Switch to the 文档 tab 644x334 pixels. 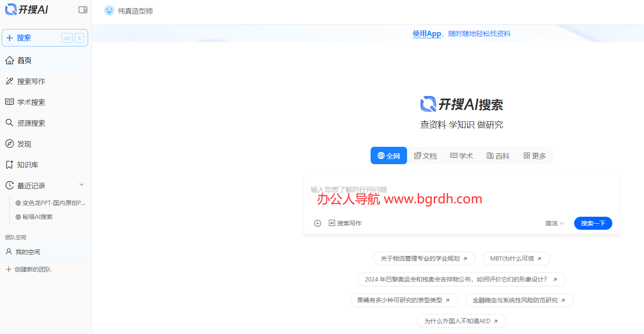point(425,155)
